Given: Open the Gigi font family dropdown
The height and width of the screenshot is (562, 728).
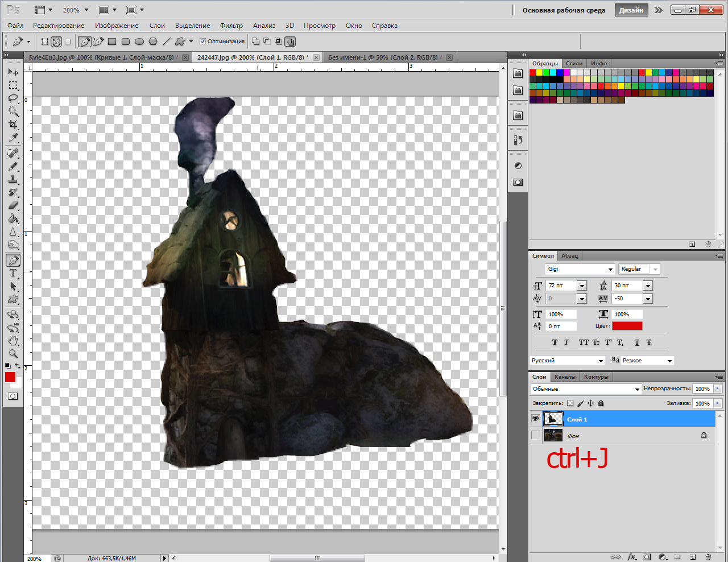Looking at the screenshot, I should (610, 269).
